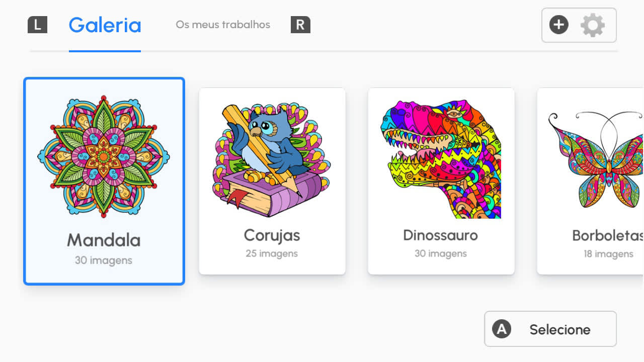
Task: Click the owl with pencil thumbnail
Action: [x=272, y=159]
